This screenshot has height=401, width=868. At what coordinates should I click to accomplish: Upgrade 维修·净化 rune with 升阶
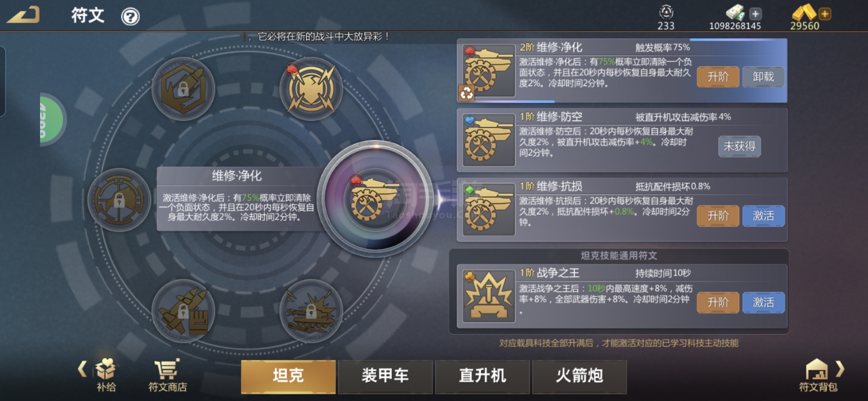coord(718,77)
